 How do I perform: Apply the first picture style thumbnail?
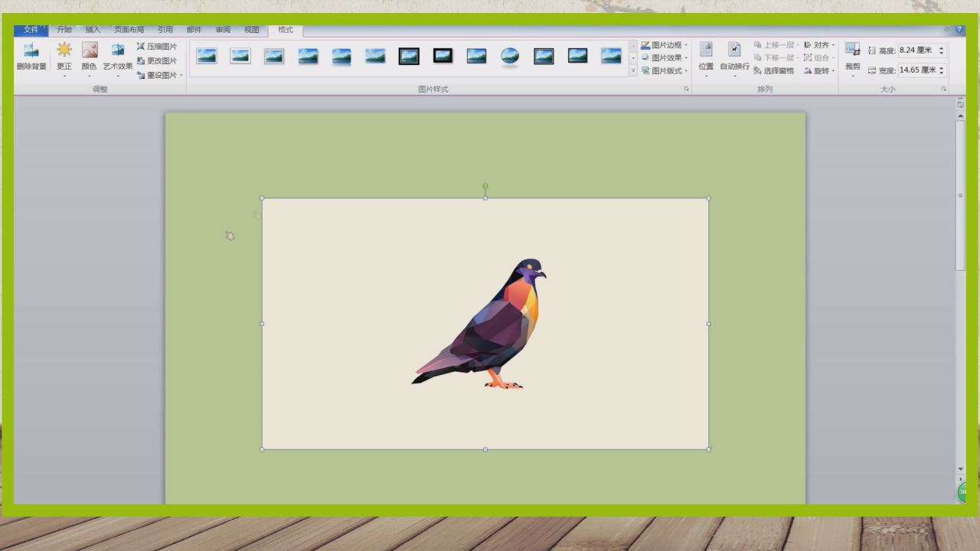[206, 56]
